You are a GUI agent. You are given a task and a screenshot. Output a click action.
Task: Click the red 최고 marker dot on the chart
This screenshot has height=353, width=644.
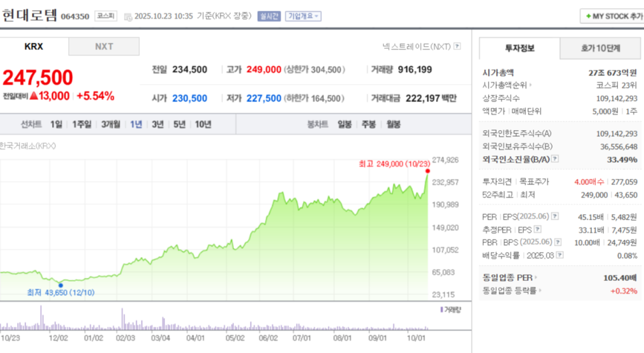[x=427, y=171]
